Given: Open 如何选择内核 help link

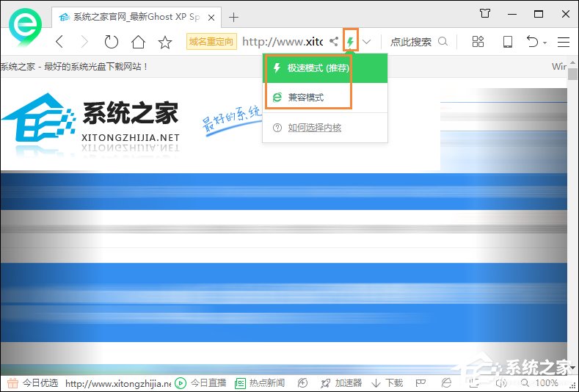Looking at the screenshot, I should 314,128.
